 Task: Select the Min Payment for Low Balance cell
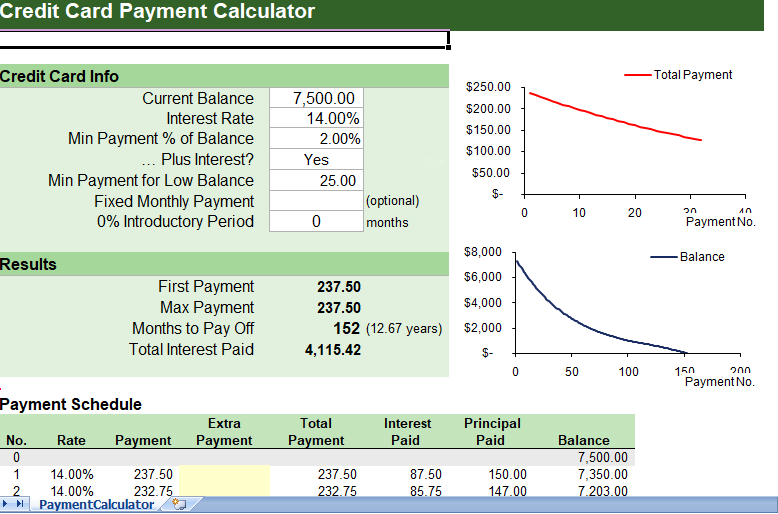pyautogui.click(x=316, y=180)
